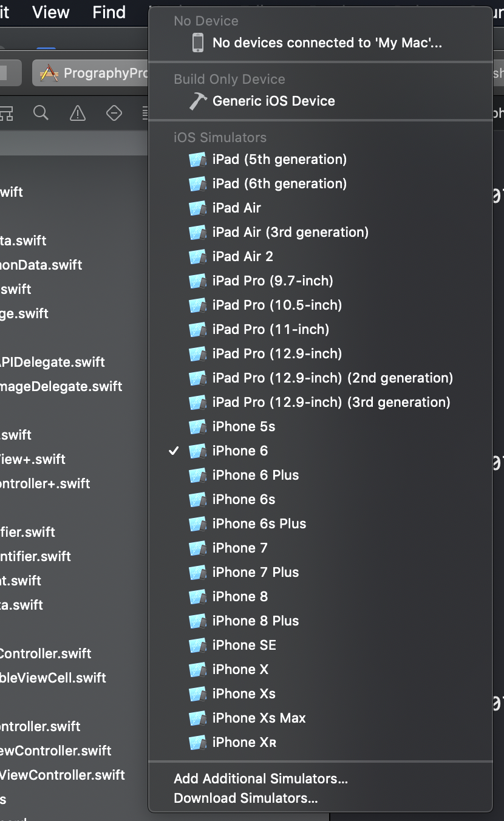The height and width of the screenshot is (821, 504).
Task: Select iPad Pro (10.5-inch) simulator
Action: pos(320,305)
